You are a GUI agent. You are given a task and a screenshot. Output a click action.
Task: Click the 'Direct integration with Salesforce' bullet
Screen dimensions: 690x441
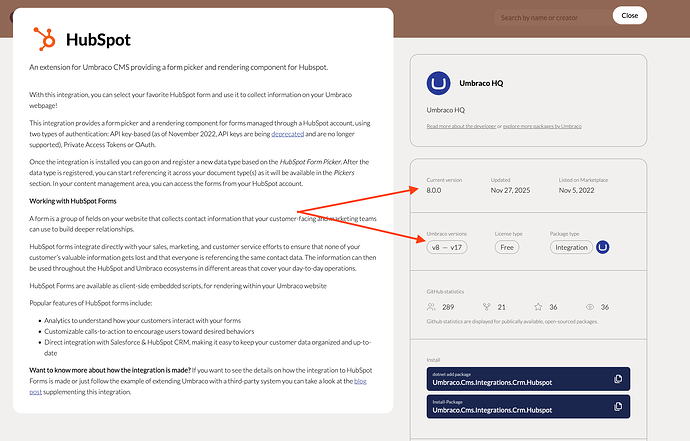[x=207, y=347]
